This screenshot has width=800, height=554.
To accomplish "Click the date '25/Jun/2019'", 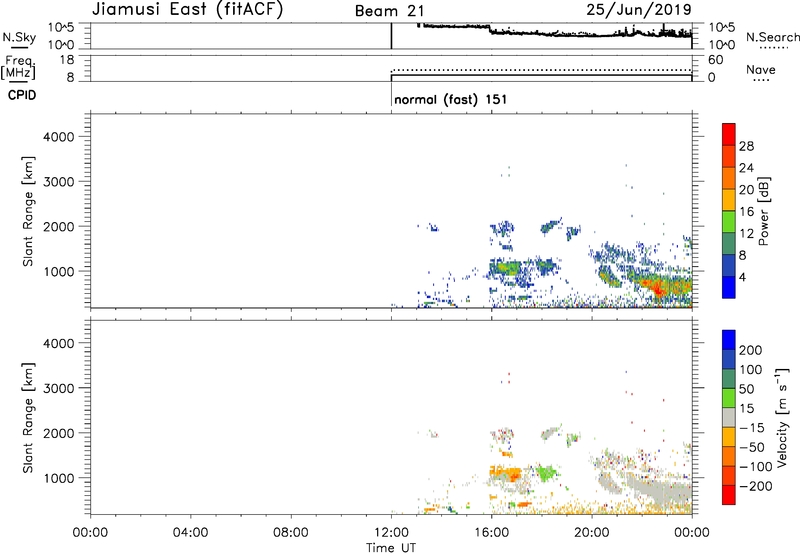I will pos(639,9).
